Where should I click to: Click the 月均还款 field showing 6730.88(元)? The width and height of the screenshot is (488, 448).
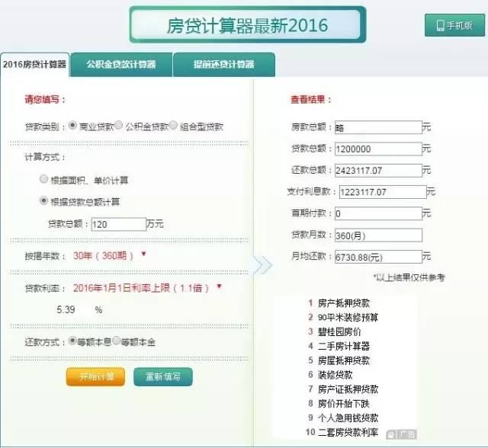click(378, 257)
